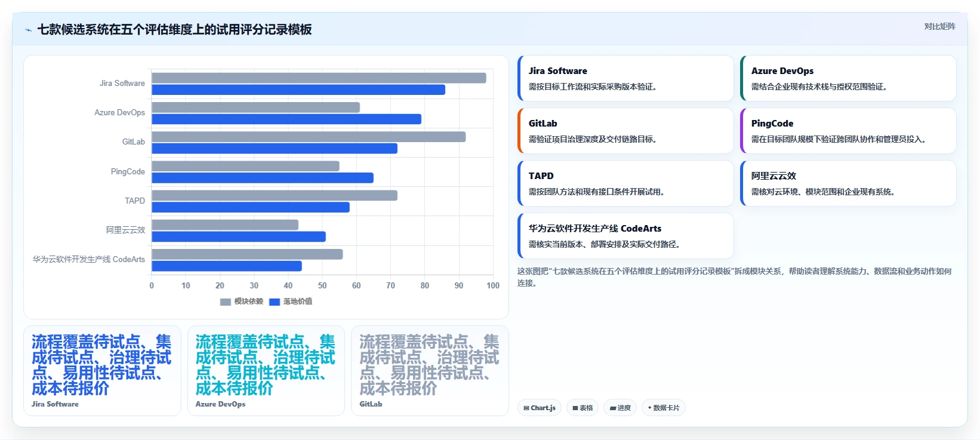The height and width of the screenshot is (440, 980).
Task: Click the 落地价值 legend text
Action: (x=298, y=301)
